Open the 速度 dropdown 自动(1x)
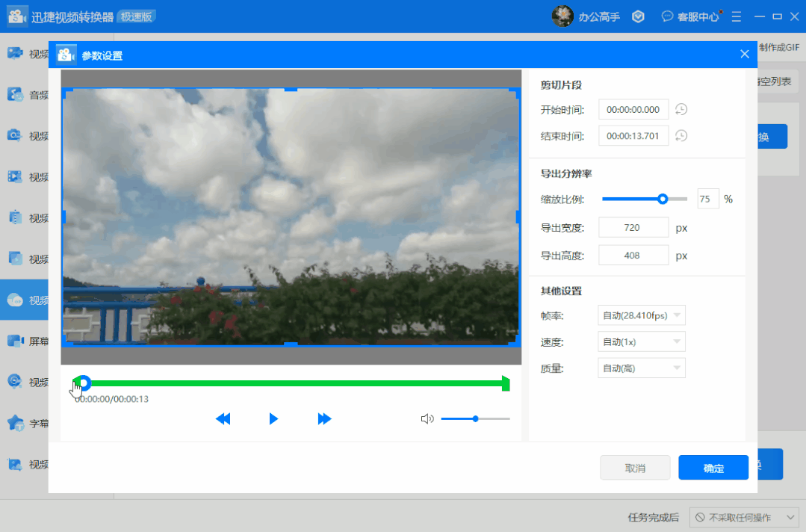 tap(641, 341)
